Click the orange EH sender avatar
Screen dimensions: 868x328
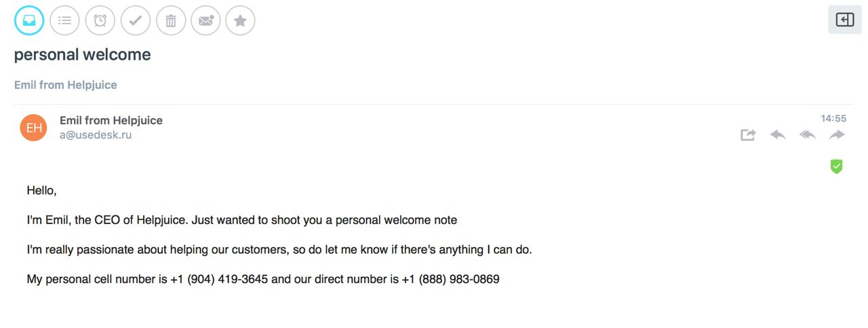[x=34, y=127]
